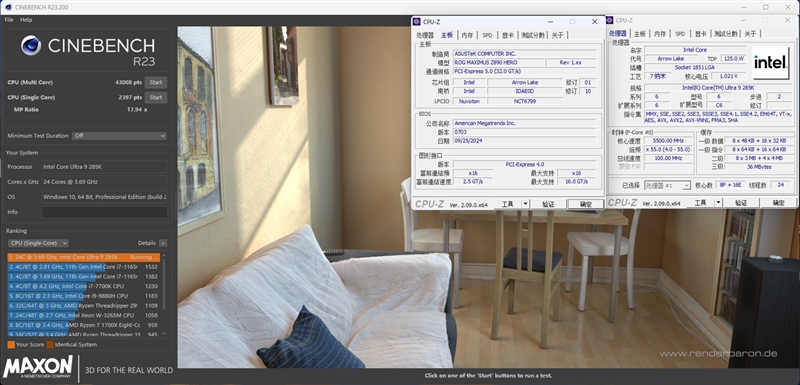Open the File menu in Cinebench

pos(9,19)
